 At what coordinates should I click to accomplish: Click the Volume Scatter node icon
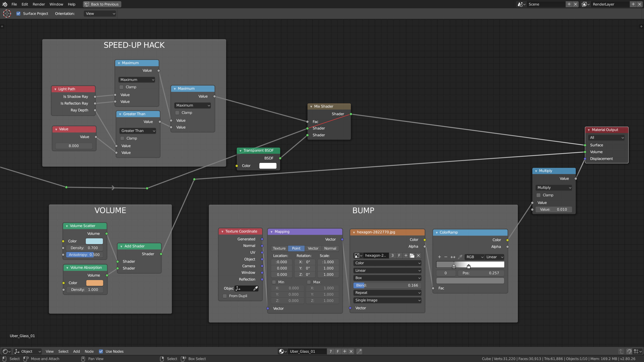[67, 226]
